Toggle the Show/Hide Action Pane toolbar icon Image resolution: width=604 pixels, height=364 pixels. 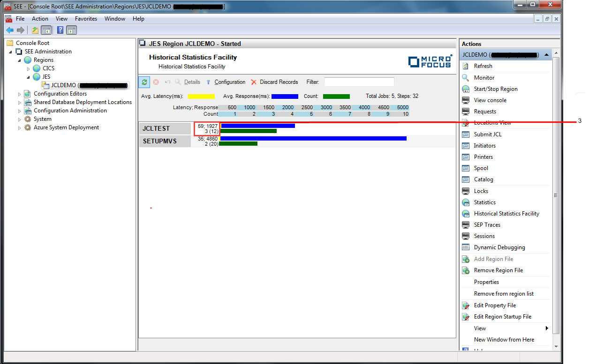(x=71, y=30)
